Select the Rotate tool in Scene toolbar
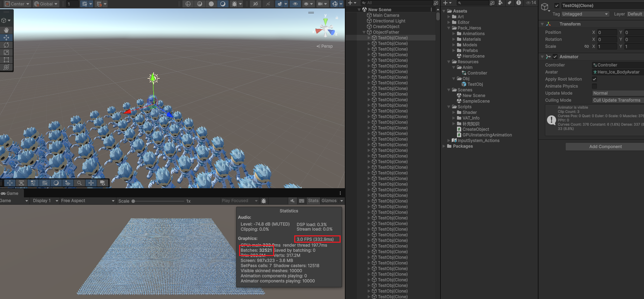This screenshot has height=299, width=644. tap(6, 45)
